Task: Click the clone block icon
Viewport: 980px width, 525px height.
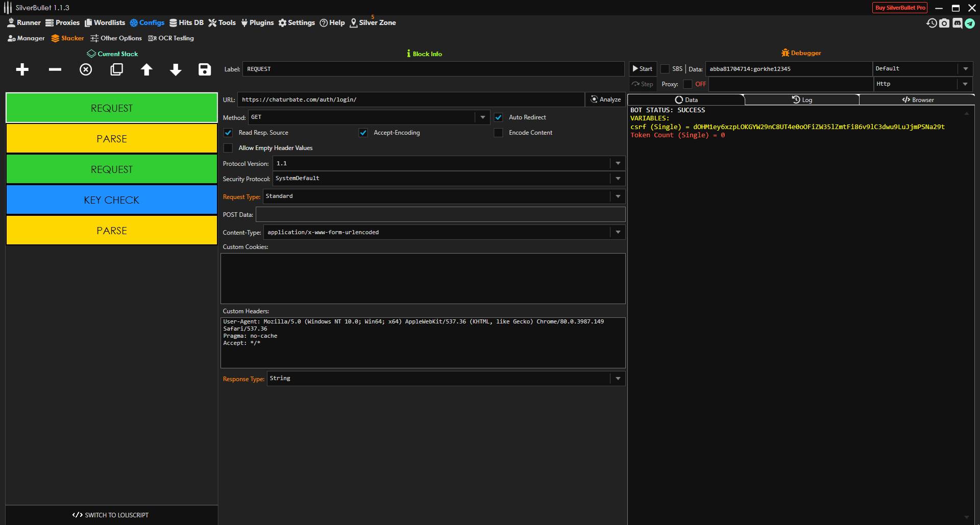Action: click(116, 70)
